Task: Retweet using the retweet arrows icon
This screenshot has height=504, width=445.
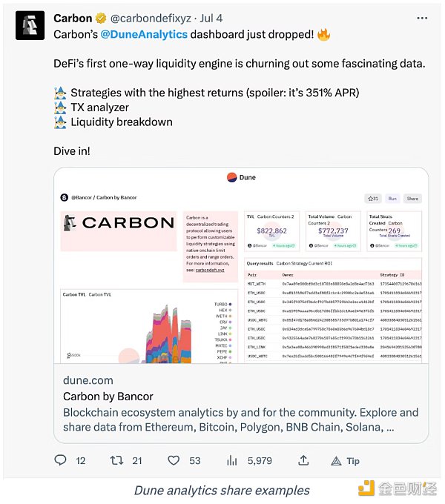Action: 116,460
